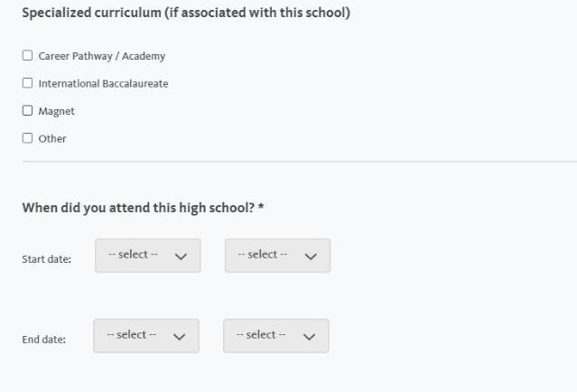The image size is (577, 392).
Task: Open the first Start date dropdown
Action: point(147,256)
